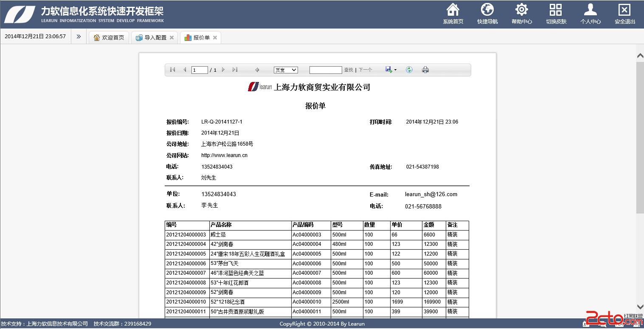Click the phone 021-56768888
The width and height of the screenshot is (644, 329).
(423, 207)
